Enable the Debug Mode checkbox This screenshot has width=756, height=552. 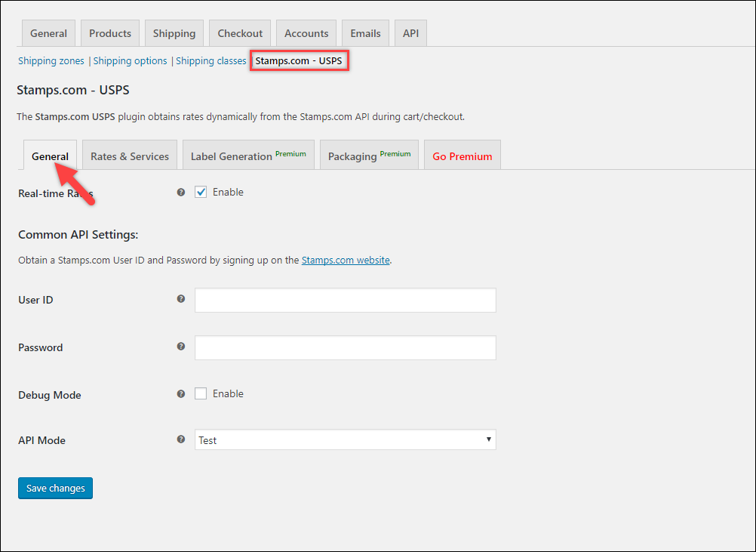click(201, 393)
